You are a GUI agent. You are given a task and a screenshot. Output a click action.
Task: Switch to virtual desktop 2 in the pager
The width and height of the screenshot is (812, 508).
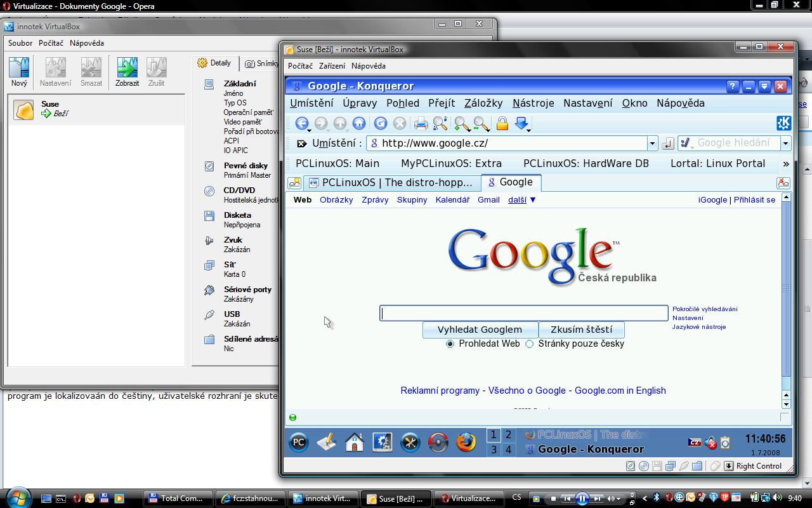(x=508, y=435)
